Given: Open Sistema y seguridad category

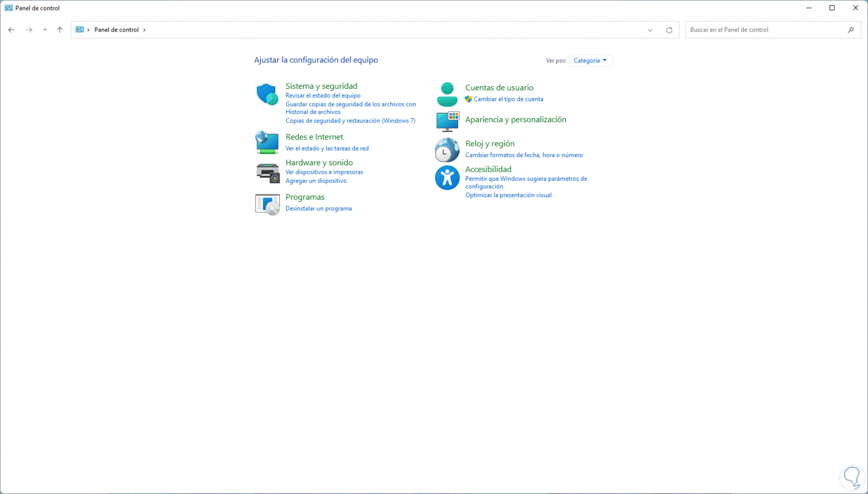Looking at the screenshot, I should (x=321, y=86).
